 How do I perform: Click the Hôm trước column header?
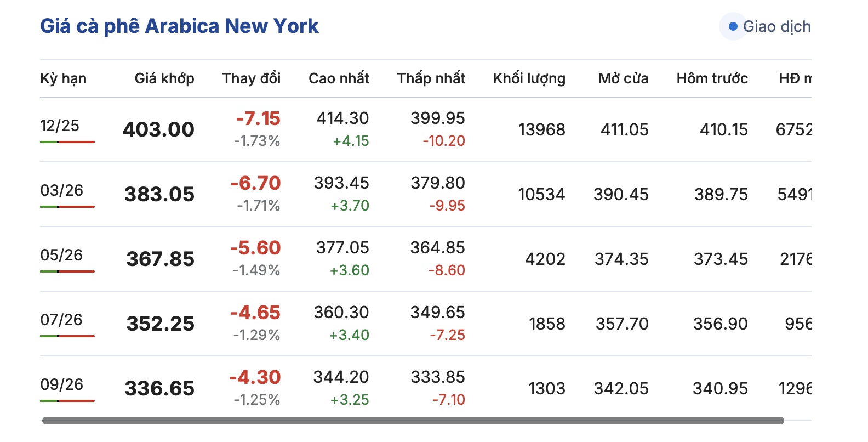pos(712,78)
